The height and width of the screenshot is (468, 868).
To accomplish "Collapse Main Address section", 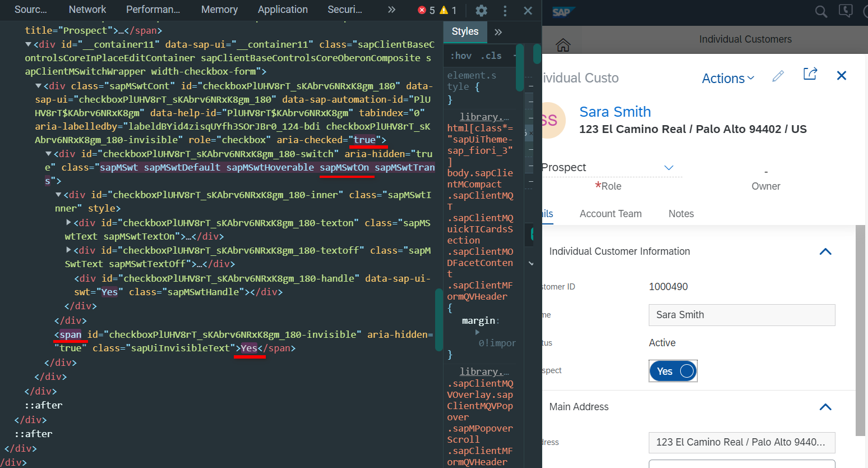I will tap(825, 407).
